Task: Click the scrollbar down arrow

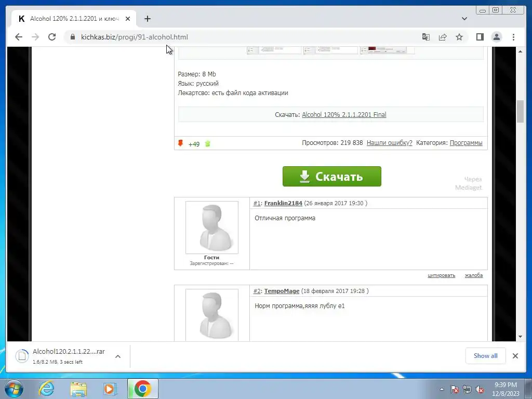Action: 520,337
